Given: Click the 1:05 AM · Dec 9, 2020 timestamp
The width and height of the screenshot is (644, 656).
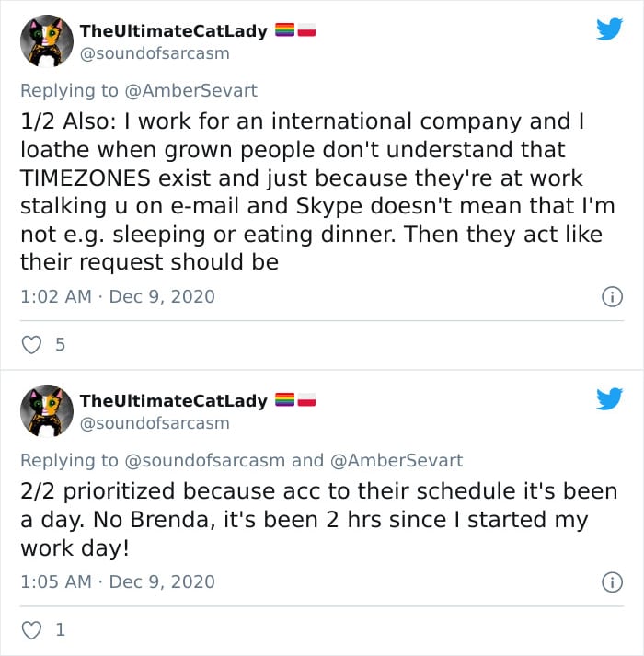Looking at the screenshot, I should (x=117, y=581).
